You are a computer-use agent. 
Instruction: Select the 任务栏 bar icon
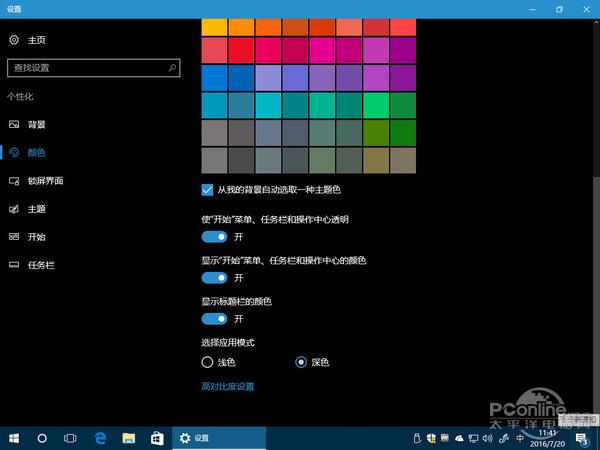(x=14, y=265)
